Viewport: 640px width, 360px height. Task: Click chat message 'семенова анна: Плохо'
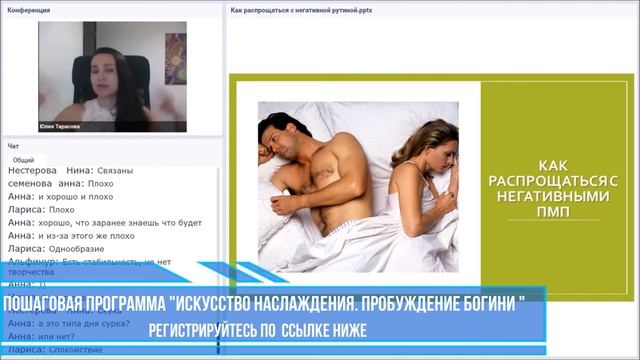(x=61, y=184)
